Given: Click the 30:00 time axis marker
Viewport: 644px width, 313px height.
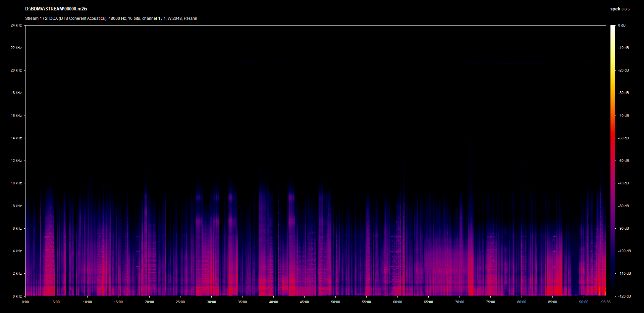Looking at the screenshot, I should tap(211, 302).
